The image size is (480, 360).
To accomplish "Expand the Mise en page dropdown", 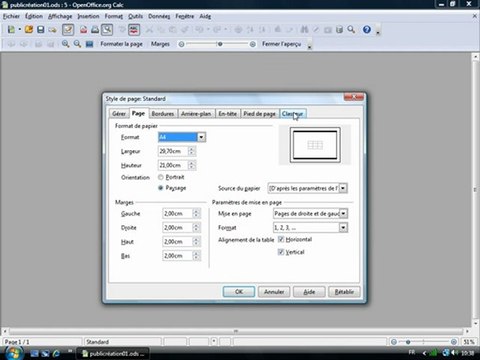I will 343,213.
